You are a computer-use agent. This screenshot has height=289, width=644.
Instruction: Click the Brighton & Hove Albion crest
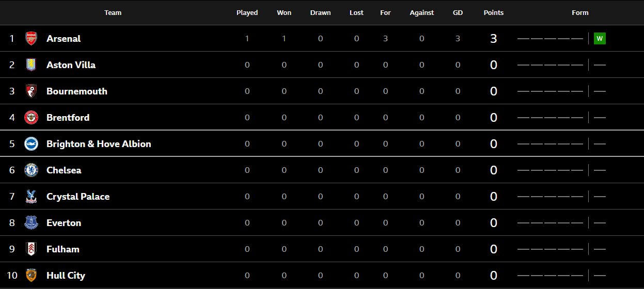click(32, 143)
